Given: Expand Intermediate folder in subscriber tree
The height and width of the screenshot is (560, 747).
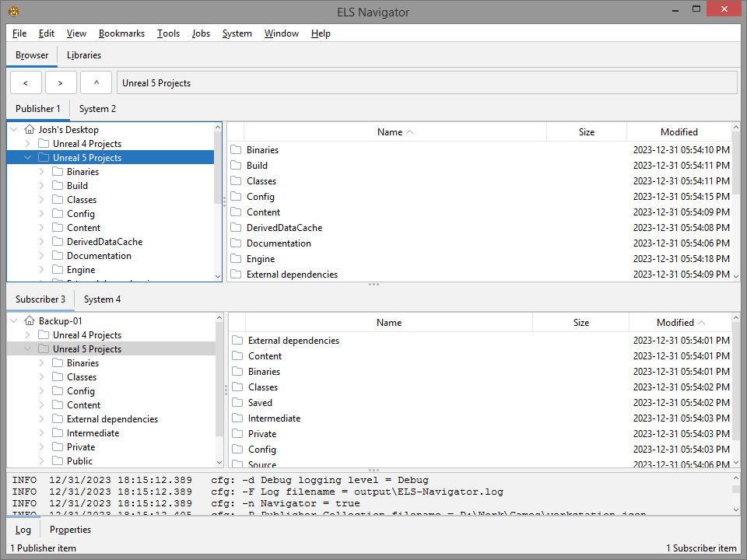Looking at the screenshot, I should pos(41,433).
